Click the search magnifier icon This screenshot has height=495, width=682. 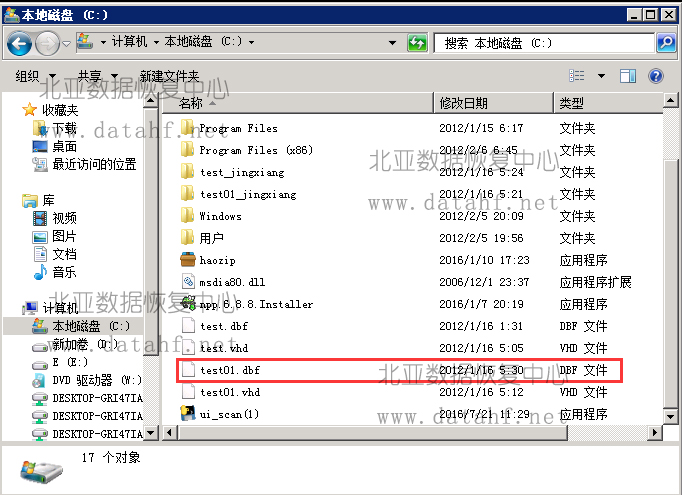pyautogui.click(x=665, y=43)
